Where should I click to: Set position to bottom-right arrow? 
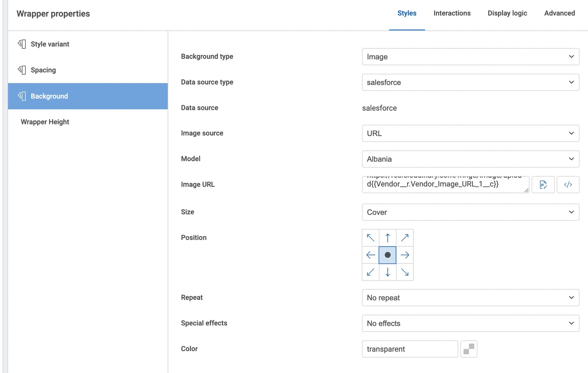(405, 272)
